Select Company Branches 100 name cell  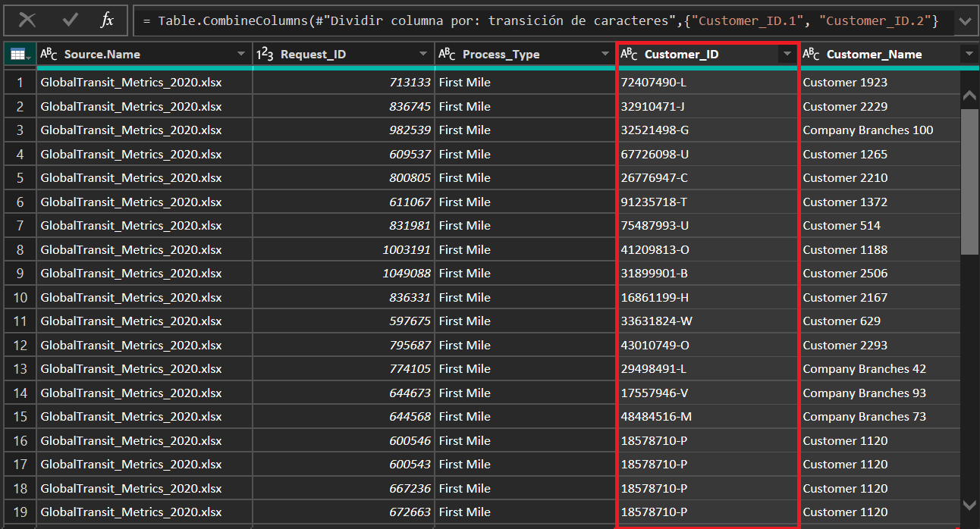880,130
